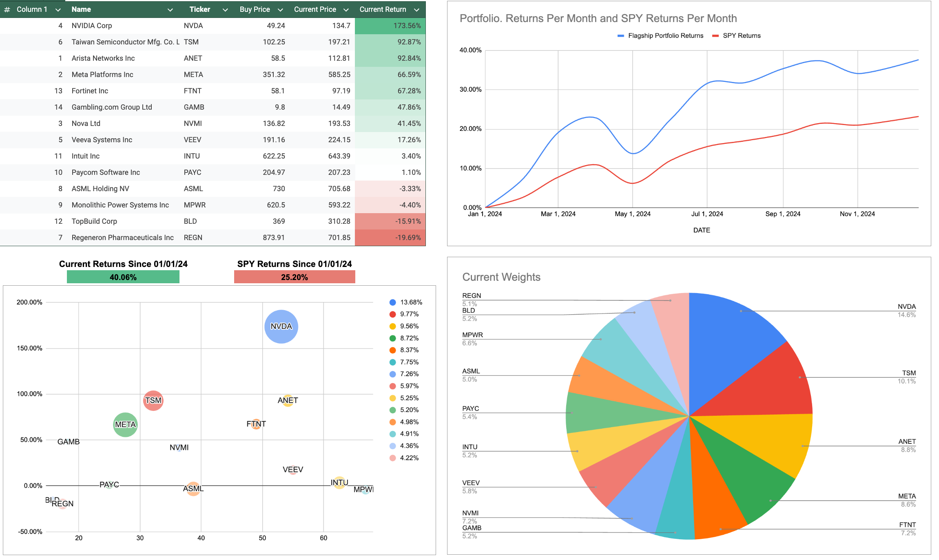939x560 pixels.
Task: Click the 40.06% current returns cell
Action: (123, 277)
